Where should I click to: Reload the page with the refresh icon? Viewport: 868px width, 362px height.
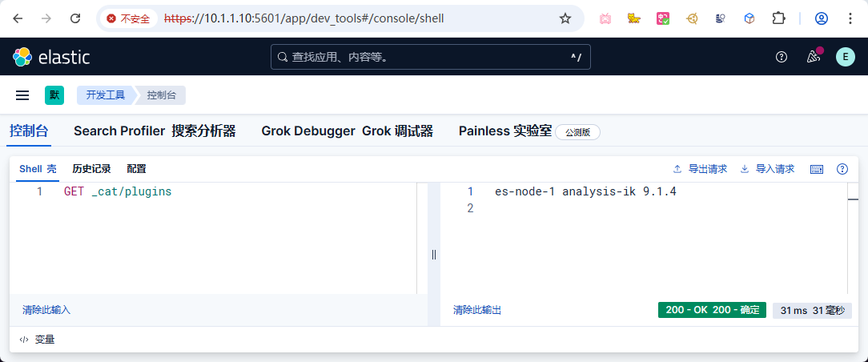76,18
